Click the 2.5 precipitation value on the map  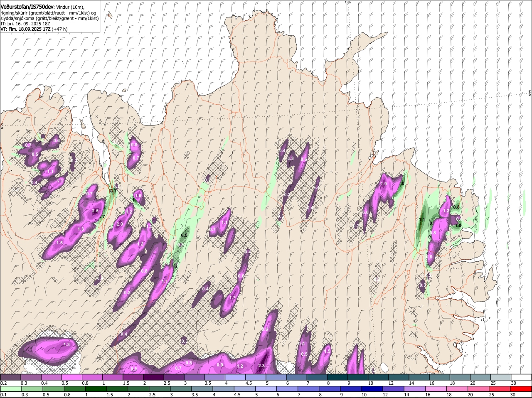(x=95, y=211)
